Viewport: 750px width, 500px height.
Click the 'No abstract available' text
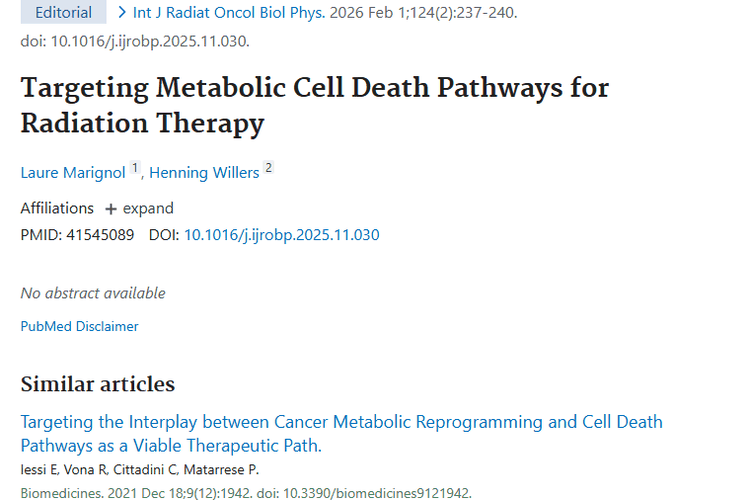point(93,293)
